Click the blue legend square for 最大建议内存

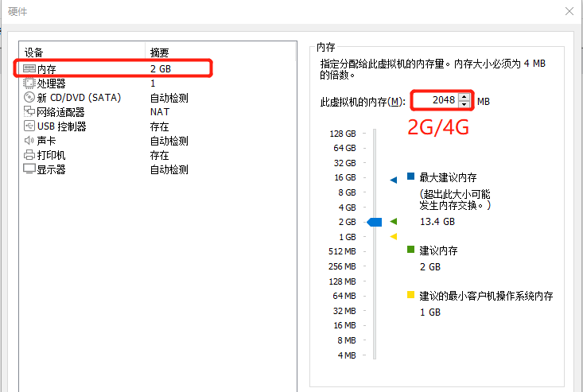coord(411,176)
